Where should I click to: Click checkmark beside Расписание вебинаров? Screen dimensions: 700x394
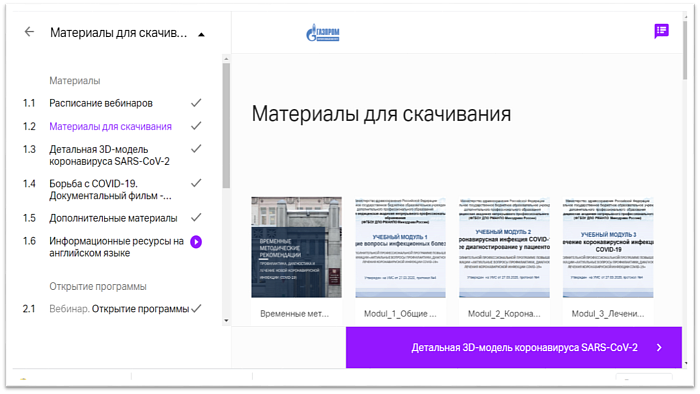click(x=196, y=103)
